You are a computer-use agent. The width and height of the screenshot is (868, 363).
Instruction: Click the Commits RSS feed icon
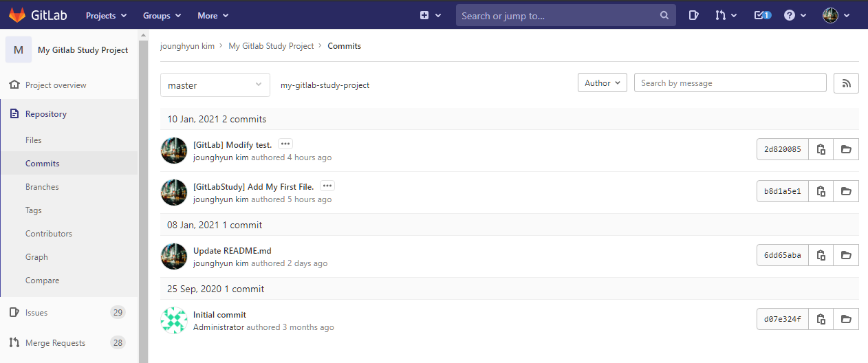(846, 83)
